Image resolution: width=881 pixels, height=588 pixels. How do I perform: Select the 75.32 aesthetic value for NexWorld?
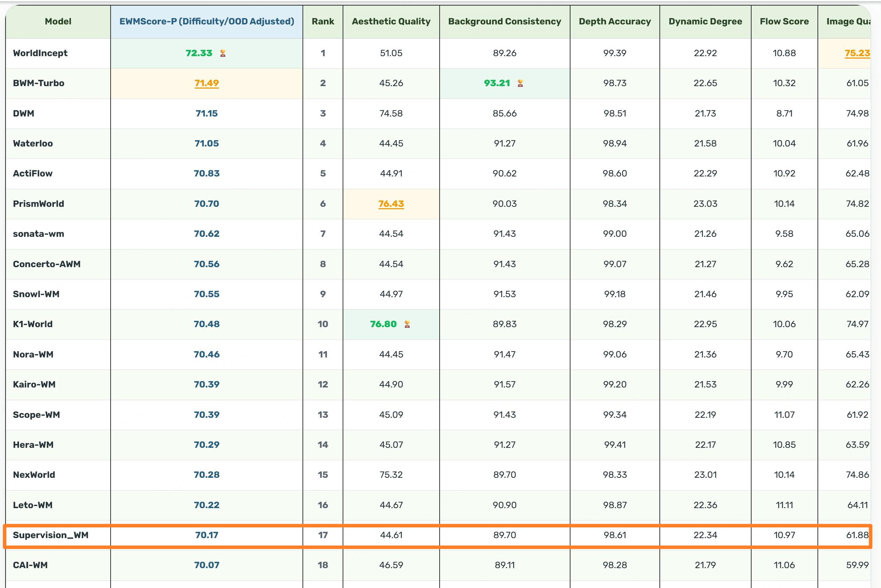click(391, 475)
